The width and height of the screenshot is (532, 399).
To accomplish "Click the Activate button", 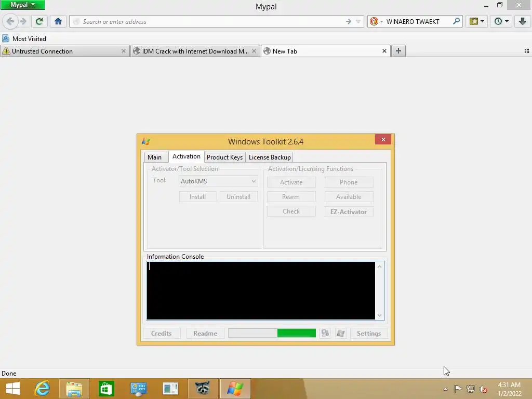I will coord(291,182).
